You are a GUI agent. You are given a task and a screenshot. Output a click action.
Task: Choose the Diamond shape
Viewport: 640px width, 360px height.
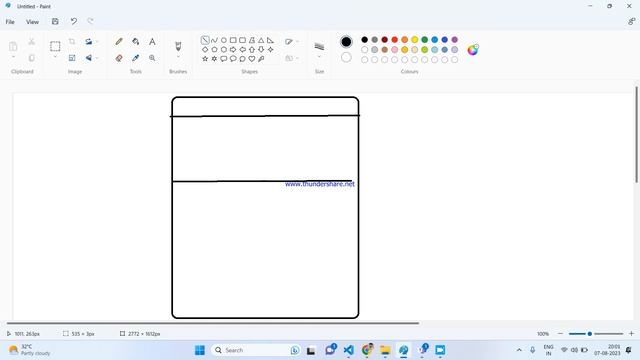point(205,49)
